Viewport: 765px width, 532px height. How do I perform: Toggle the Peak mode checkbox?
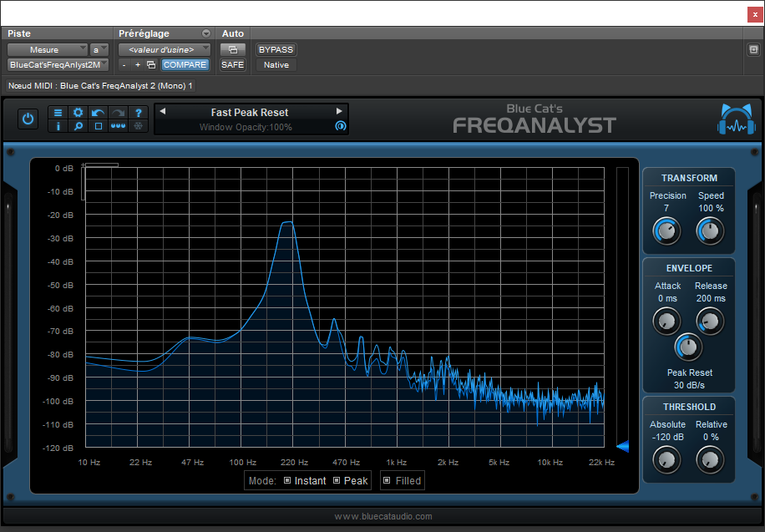pos(337,480)
